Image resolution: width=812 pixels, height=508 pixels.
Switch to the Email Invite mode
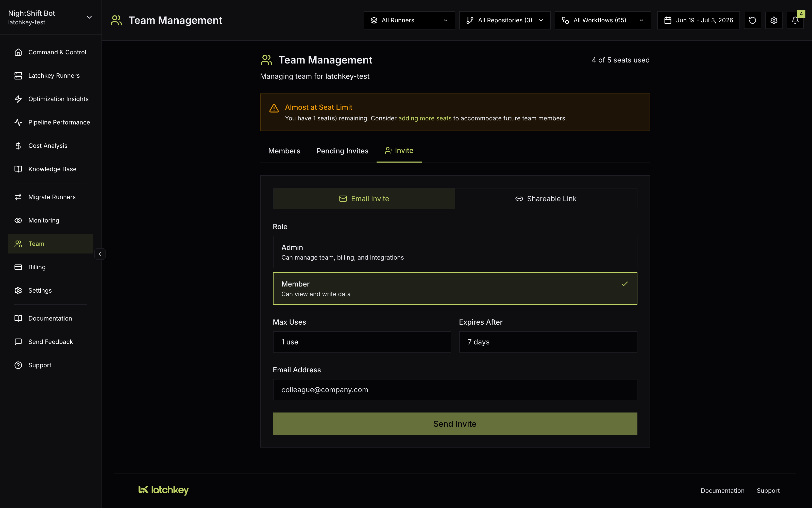click(x=364, y=199)
